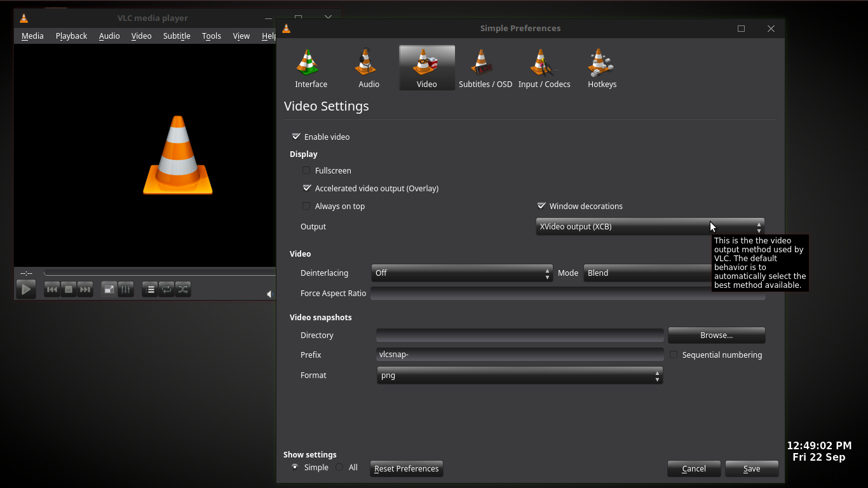The height and width of the screenshot is (488, 868).
Task: Toggle the playlist view icon
Action: click(x=149, y=289)
